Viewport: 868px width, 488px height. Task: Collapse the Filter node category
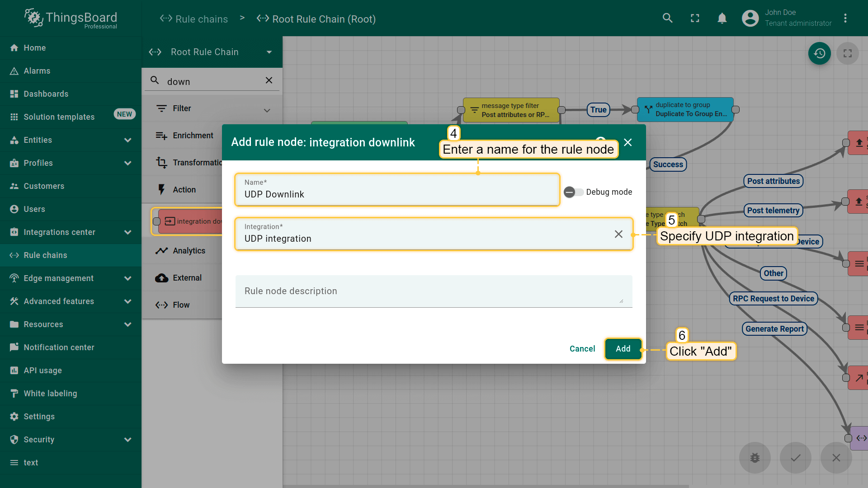(267, 110)
